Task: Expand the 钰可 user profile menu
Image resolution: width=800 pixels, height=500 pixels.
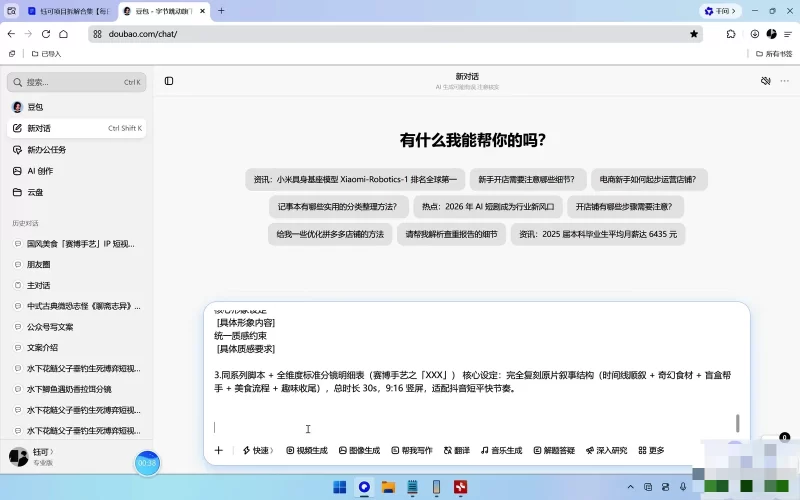Action: 43,452
